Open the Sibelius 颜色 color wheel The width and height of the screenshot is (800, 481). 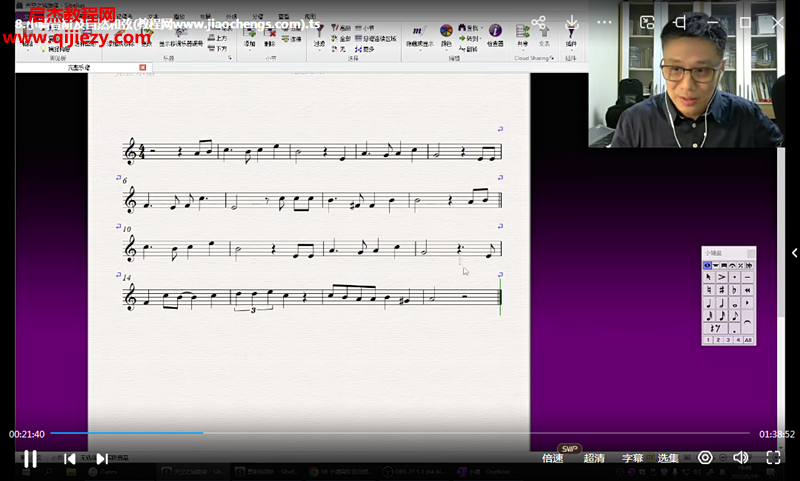click(x=446, y=35)
